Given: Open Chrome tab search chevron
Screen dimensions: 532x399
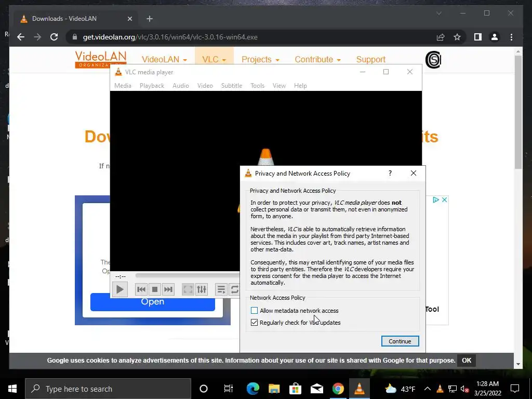Looking at the screenshot, I should [438, 13].
